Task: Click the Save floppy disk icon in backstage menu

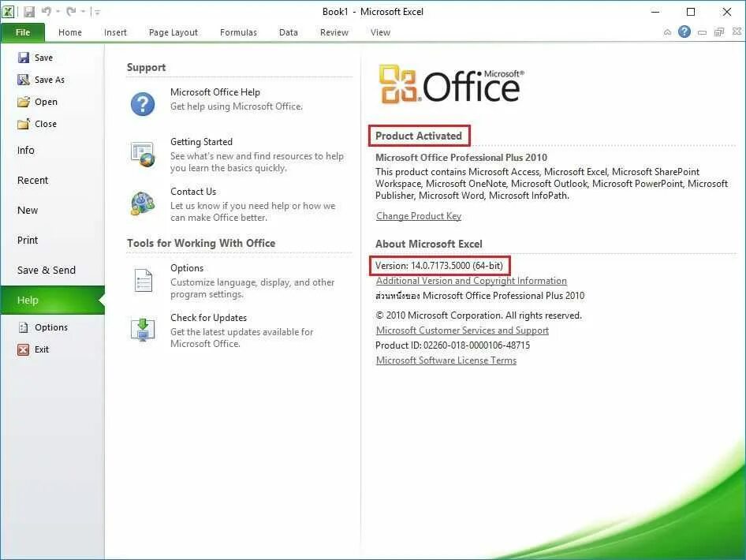Action: click(24, 58)
